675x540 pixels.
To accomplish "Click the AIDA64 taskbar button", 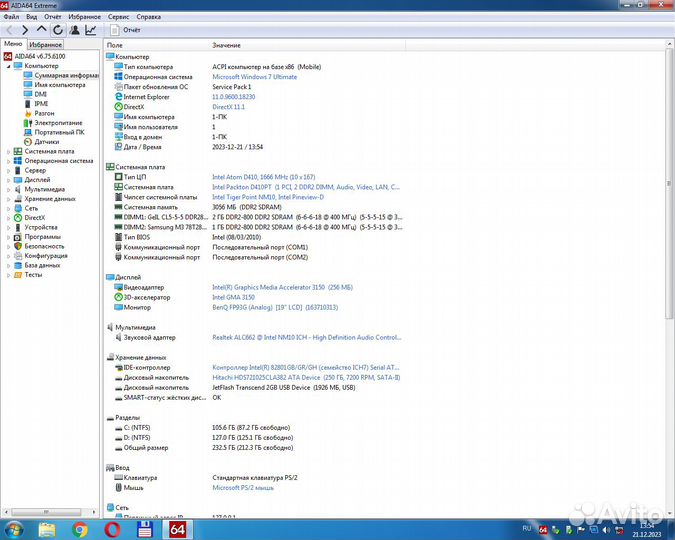I will [177, 529].
